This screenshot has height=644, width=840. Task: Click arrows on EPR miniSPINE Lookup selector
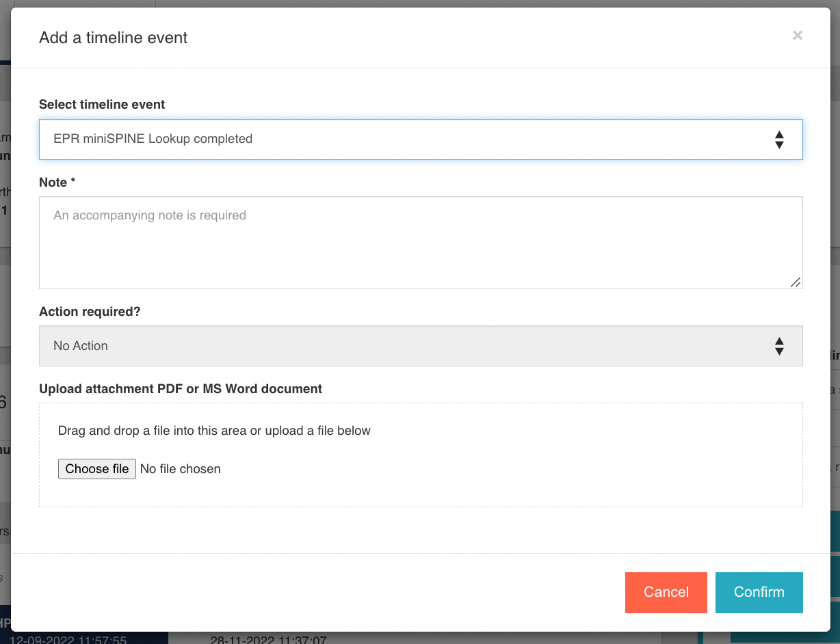tap(778, 139)
